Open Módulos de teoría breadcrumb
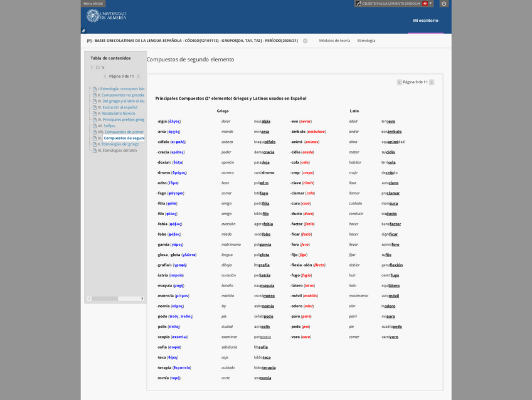The height and width of the screenshot is (400, 532). (334, 41)
